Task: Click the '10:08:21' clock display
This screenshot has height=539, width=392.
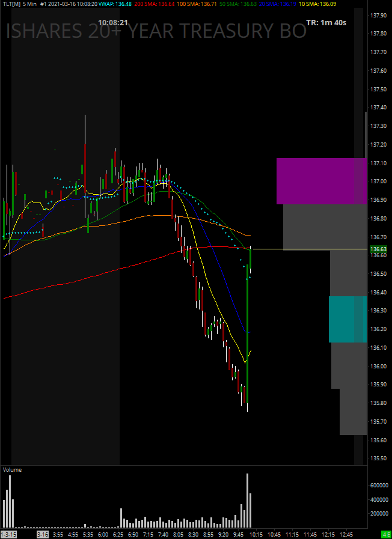Action: (113, 23)
